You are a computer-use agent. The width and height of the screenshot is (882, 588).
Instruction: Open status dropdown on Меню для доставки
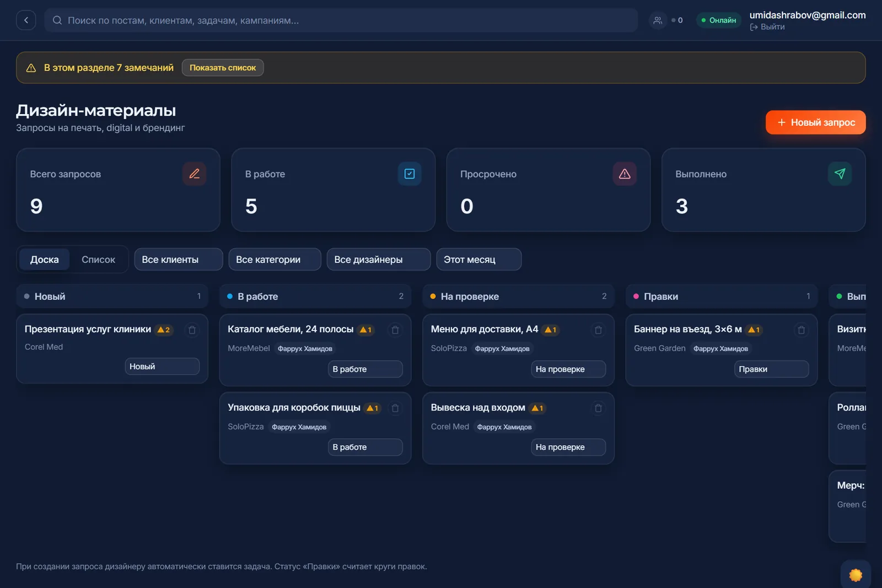coord(568,369)
